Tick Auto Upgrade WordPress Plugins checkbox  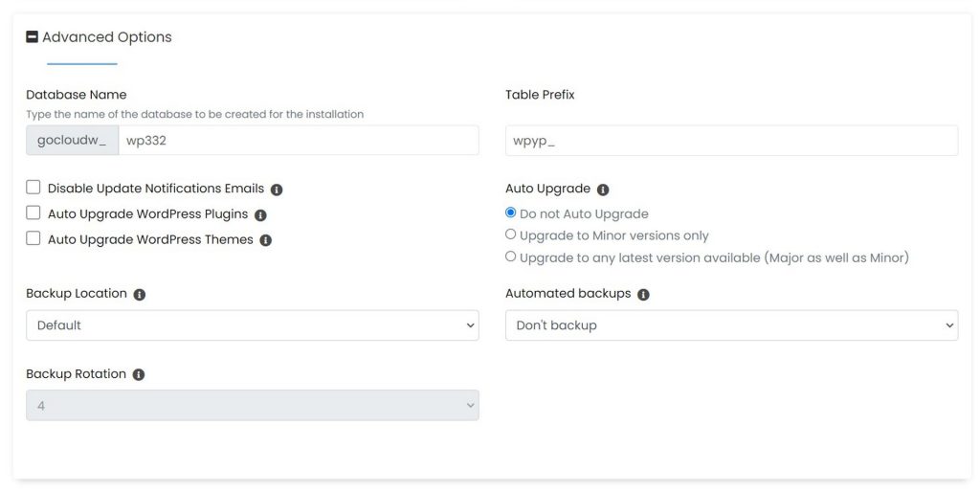33,213
